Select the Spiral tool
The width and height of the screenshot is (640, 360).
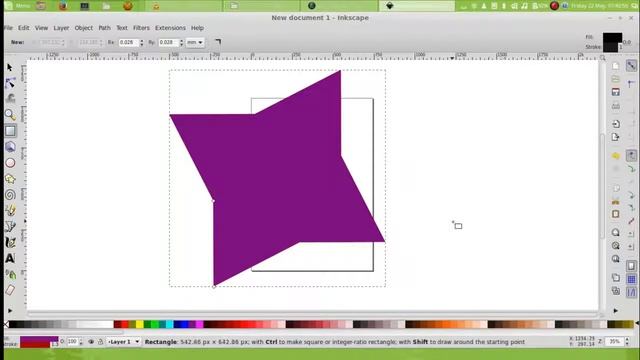pyautogui.click(x=11, y=194)
